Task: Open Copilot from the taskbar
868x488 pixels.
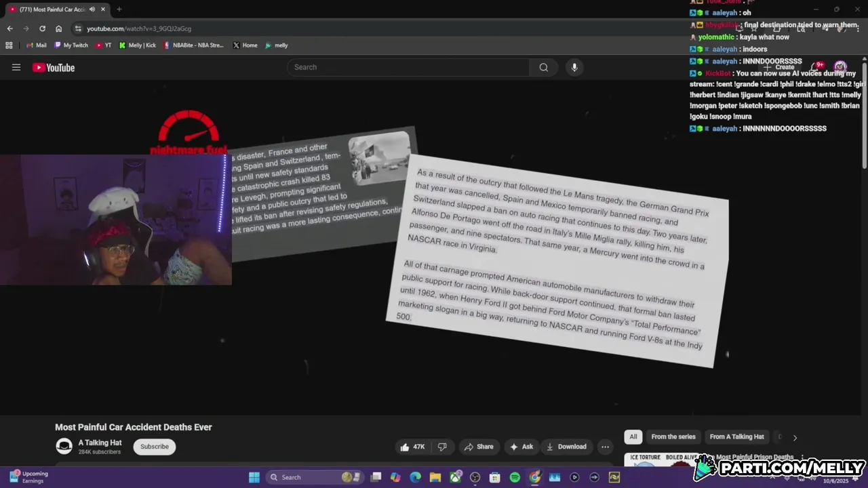Action: [x=395, y=477]
